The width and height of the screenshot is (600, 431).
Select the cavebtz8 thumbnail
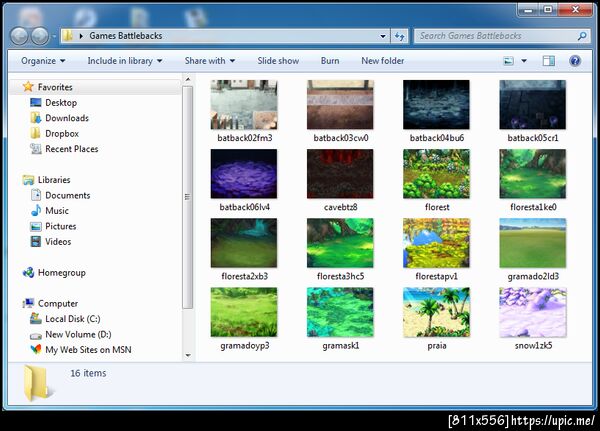(x=340, y=174)
